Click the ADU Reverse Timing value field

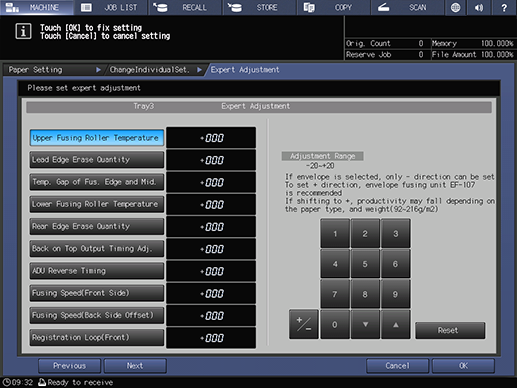[211, 271]
